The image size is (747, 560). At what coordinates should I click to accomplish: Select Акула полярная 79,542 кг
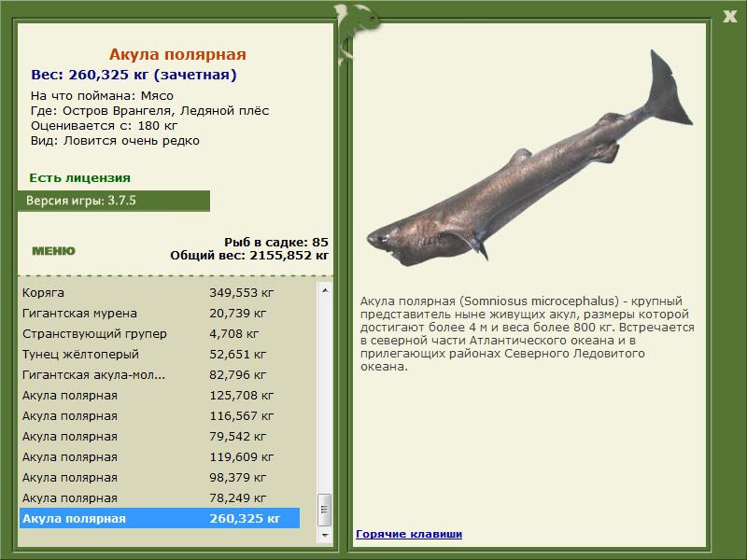click(160, 436)
